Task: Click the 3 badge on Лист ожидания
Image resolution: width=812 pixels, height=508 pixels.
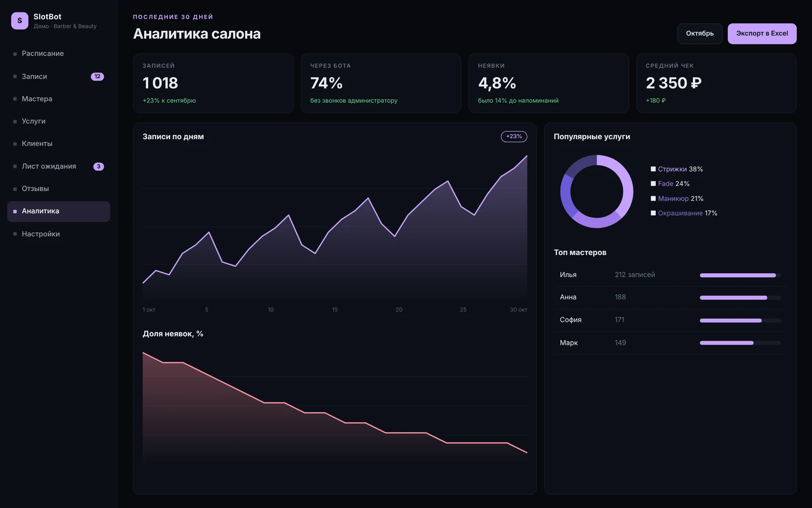Action: (x=98, y=167)
